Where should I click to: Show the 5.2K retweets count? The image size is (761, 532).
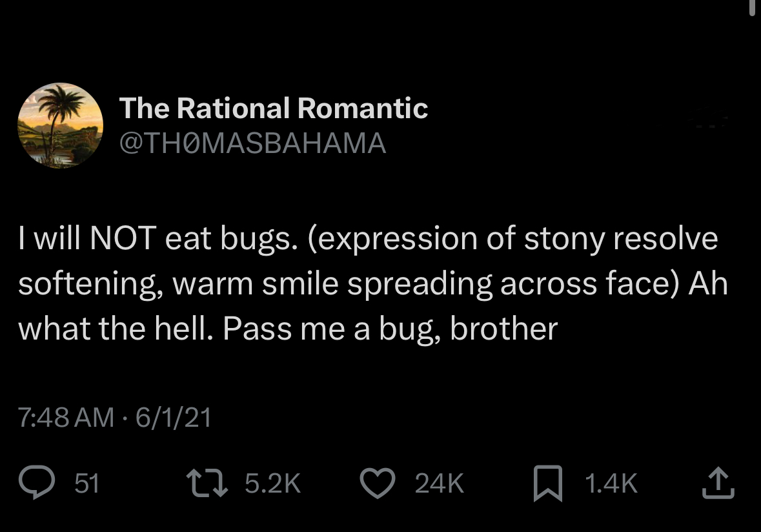pyautogui.click(x=273, y=484)
